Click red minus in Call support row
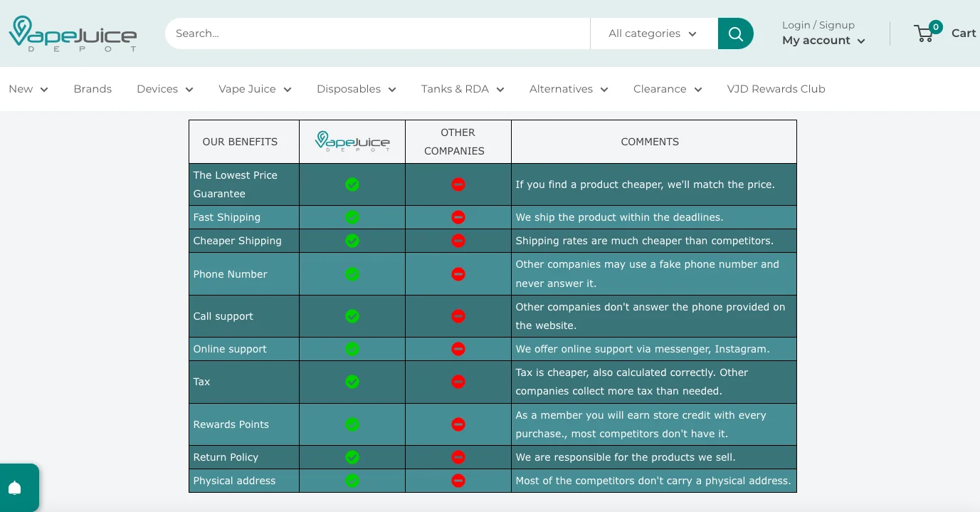Screen dimensions: 980x512 458,316
